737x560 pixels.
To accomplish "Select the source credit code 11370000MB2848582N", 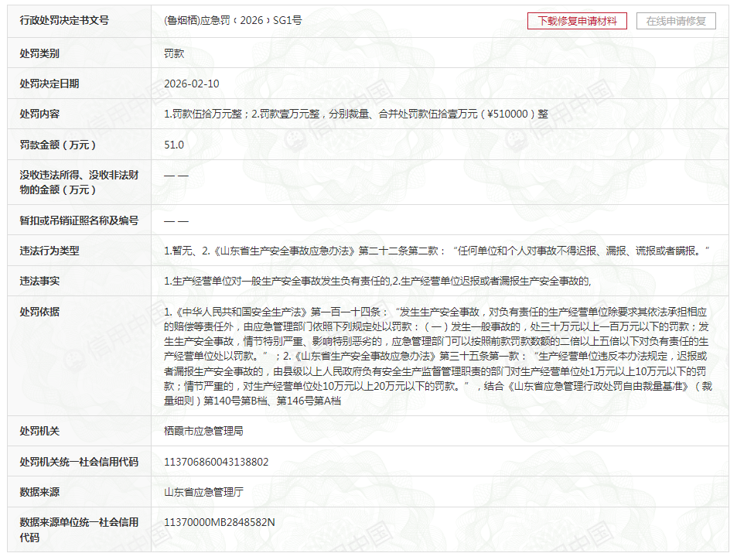I will [219, 523].
